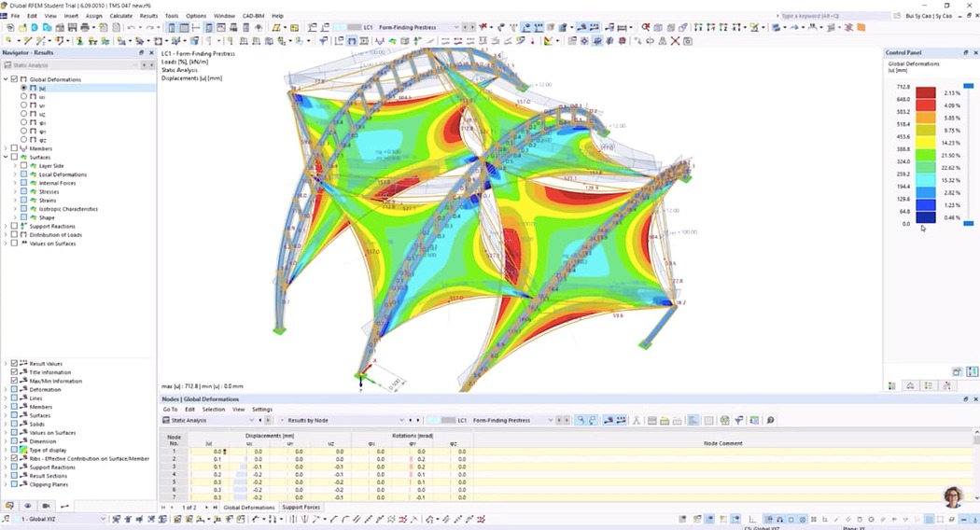
Task: Select the uz radio button
Action: (x=23, y=114)
